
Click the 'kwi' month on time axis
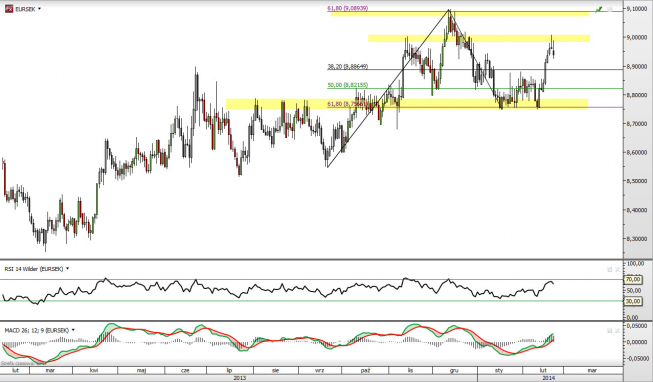pos(94,370)
